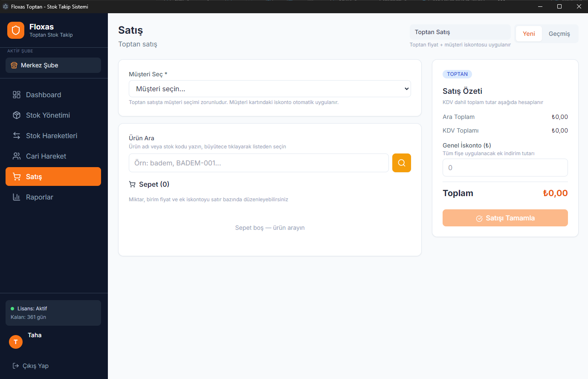588x379 pixels.
Task: Click the Lisans: Aktif license card
Action: click(x=53, y=313)
